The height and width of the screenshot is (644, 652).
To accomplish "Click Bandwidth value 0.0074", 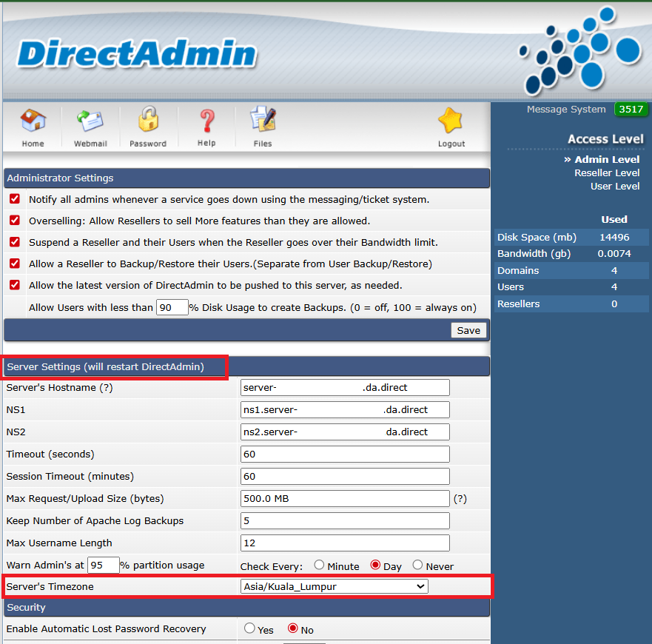I will pos(614,253).
